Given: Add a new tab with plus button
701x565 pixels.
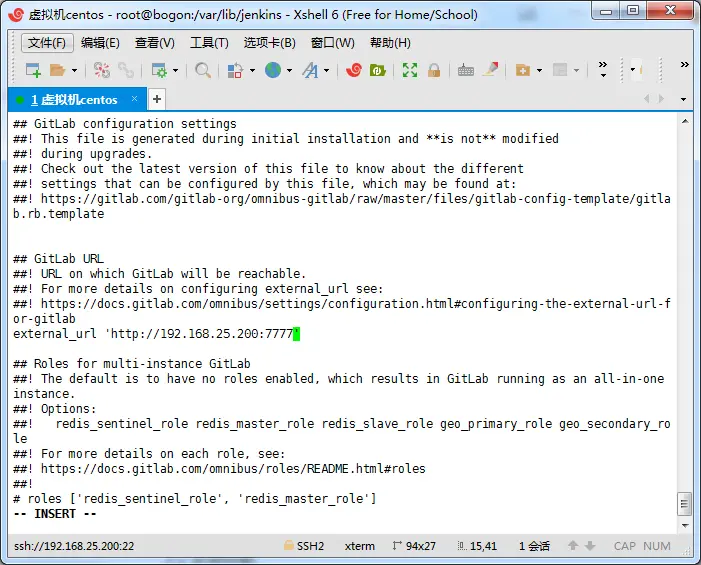Looking at the screenshot, I should coord(156,99).
